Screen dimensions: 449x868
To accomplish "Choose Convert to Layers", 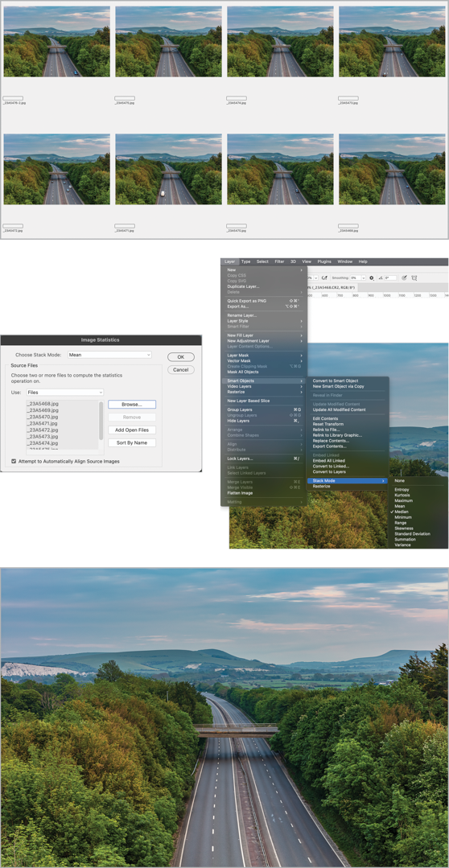I will tap(329, 471).
